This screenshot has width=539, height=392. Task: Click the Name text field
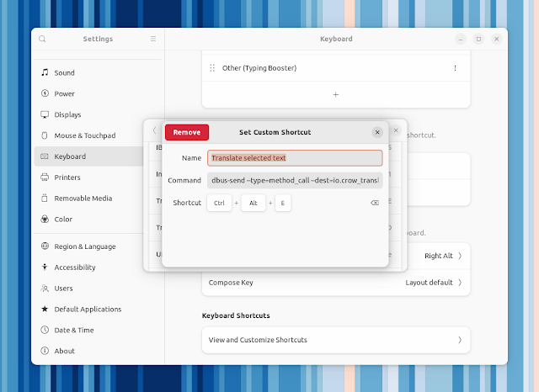tap(294, 157)
